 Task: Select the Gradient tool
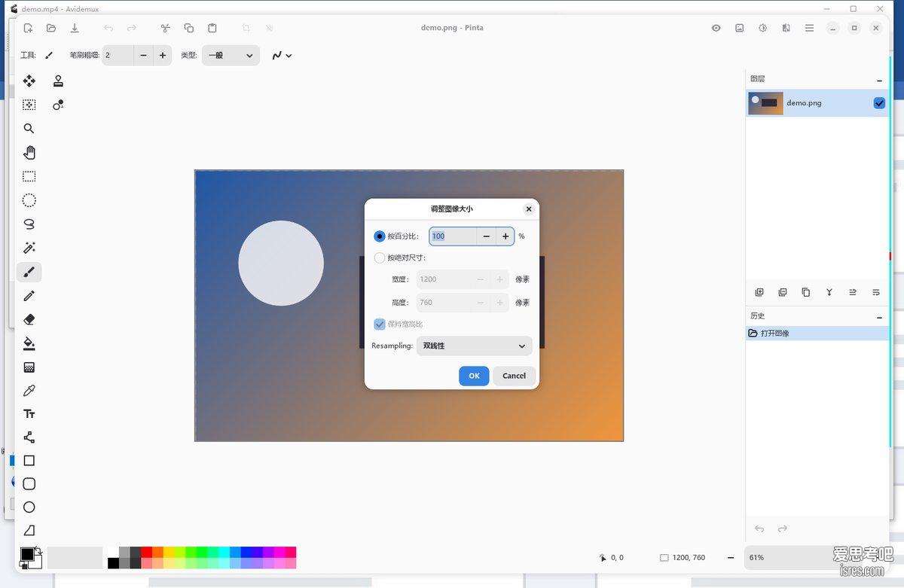pos(29,367)
